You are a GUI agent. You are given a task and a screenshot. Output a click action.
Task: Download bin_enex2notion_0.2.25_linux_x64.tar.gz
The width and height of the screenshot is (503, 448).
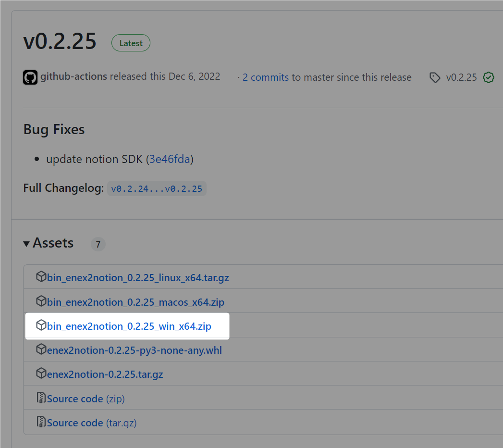click(x=138, y=277)
